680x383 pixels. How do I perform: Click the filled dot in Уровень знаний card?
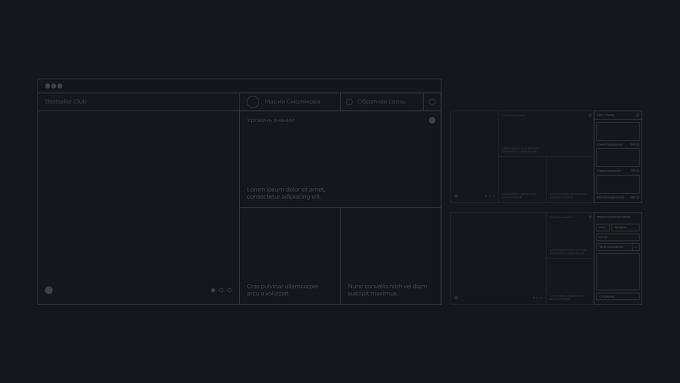click(432, 120)
